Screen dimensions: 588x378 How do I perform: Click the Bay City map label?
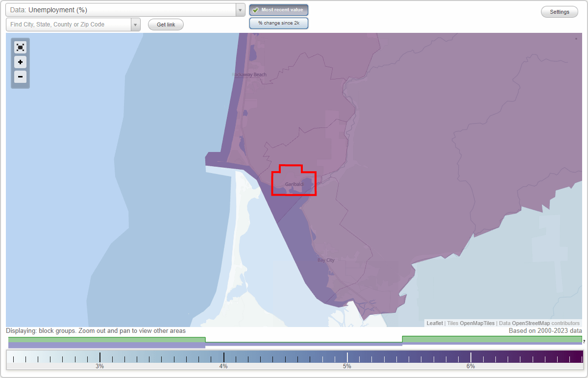pyautogui.click(x=326, y=260)
